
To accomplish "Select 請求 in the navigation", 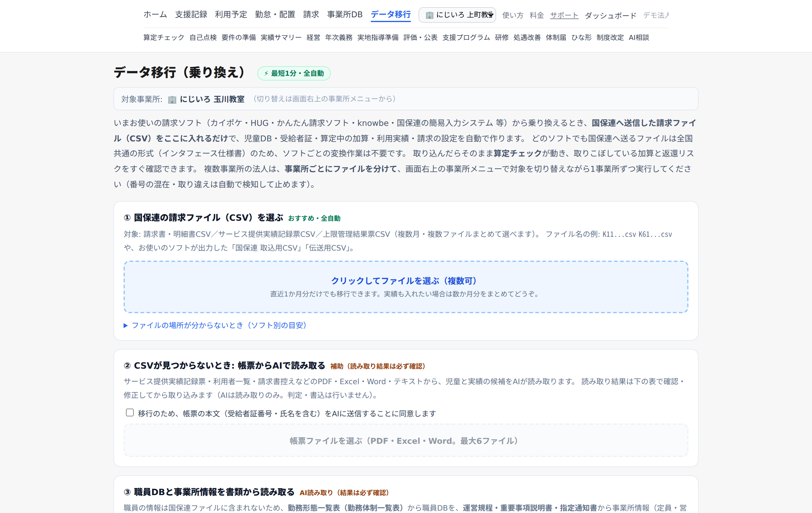I will (311, 15).
